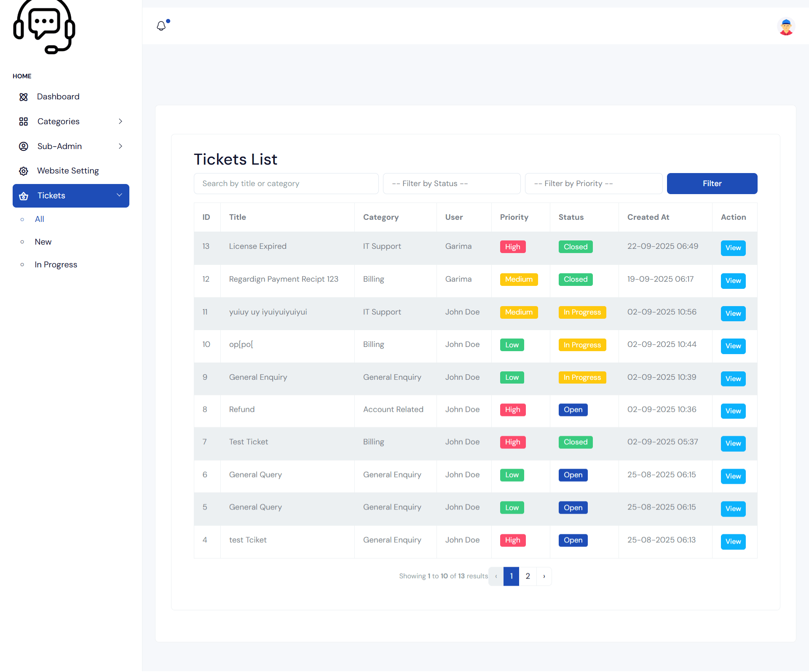The width and height of the screenshot is (809, 672).
Task: Collapse the Tickets section chevron
Action: coord(119,195)
